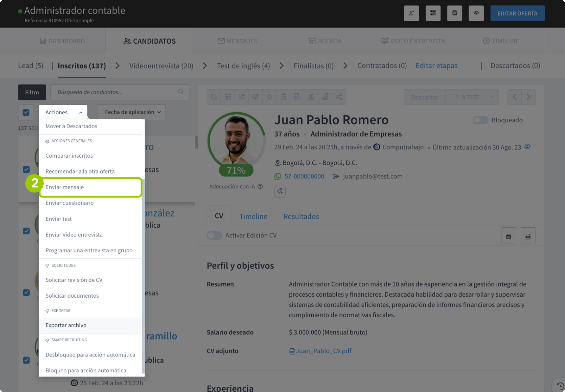The width and height of the screenshot is (565, 392).
Task: Select the add candidate icon in the header
Action: (x=411, y=13)
